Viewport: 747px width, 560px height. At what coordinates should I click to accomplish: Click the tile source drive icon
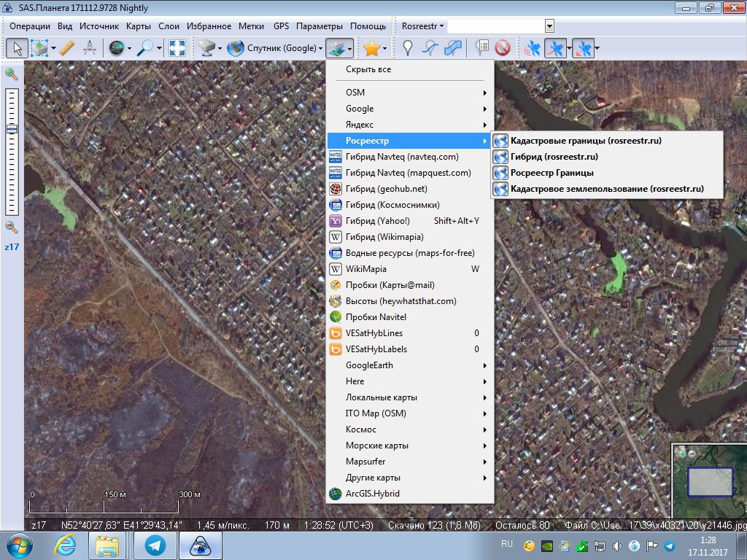pyautogui.click(x=206, y=48)
